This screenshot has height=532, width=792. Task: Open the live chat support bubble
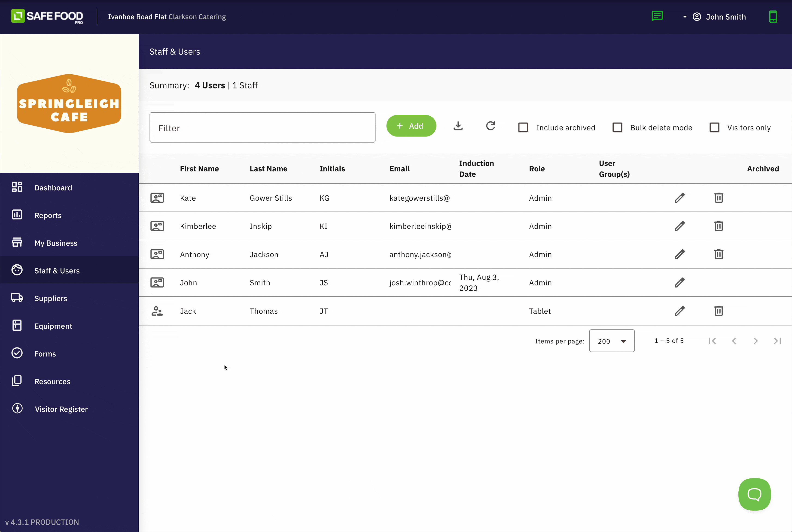point(754,494)
